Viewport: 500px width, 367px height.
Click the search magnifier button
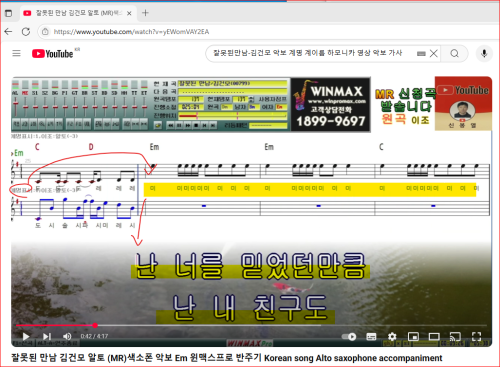point(454,53)
